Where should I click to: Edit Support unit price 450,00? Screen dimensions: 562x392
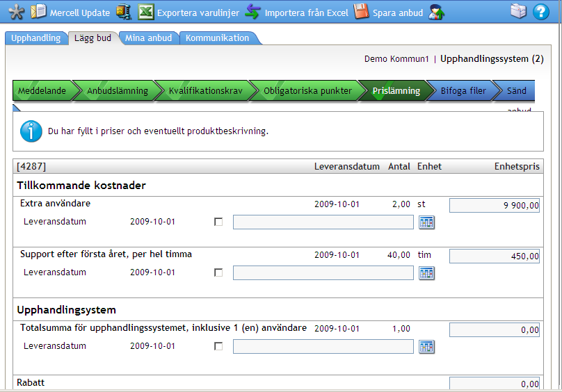(x=495, y=256)
